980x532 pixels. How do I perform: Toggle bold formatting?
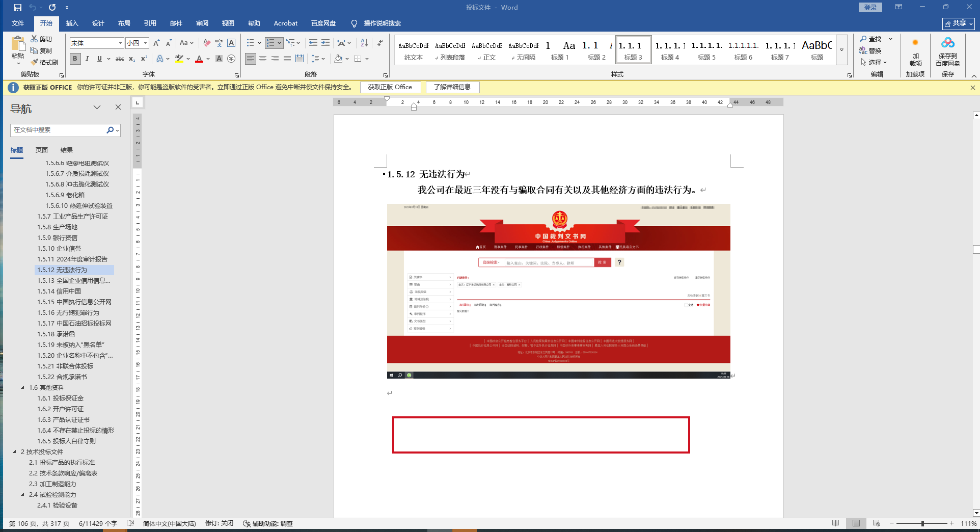(75, 59)
